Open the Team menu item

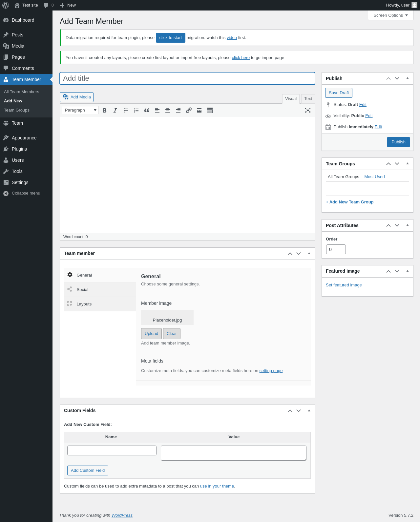26,123
